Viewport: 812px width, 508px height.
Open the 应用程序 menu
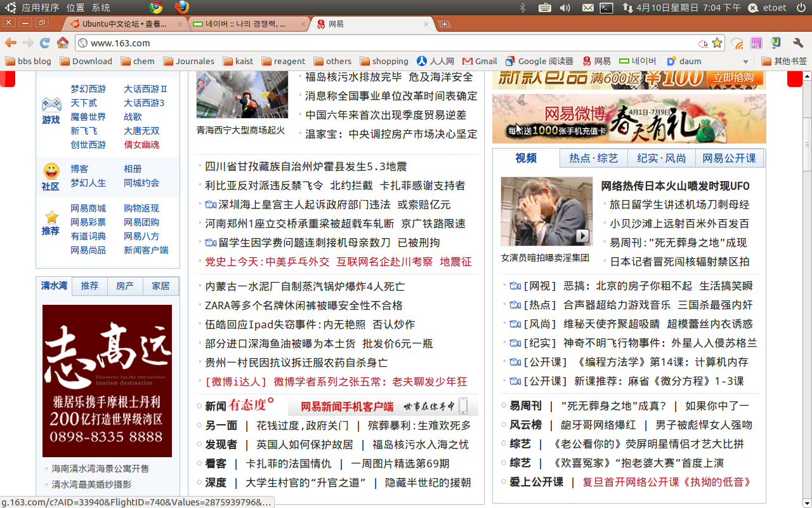coord(41,8)
